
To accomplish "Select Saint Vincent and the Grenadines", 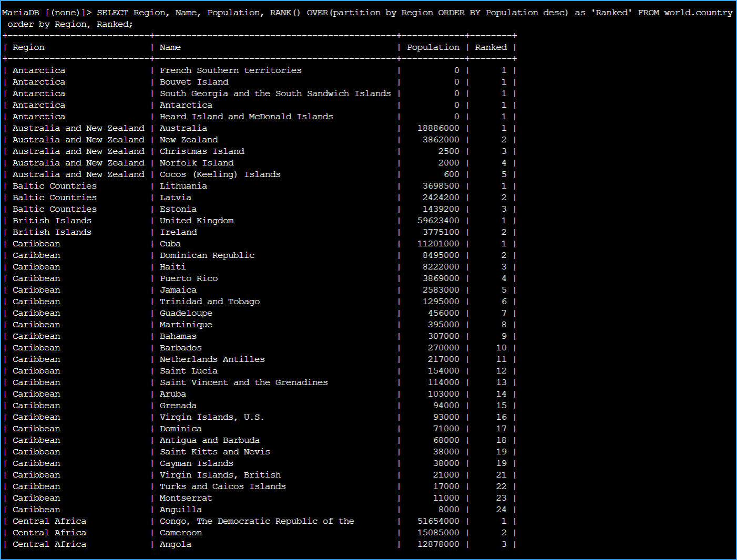I will (x=243, y=382).
